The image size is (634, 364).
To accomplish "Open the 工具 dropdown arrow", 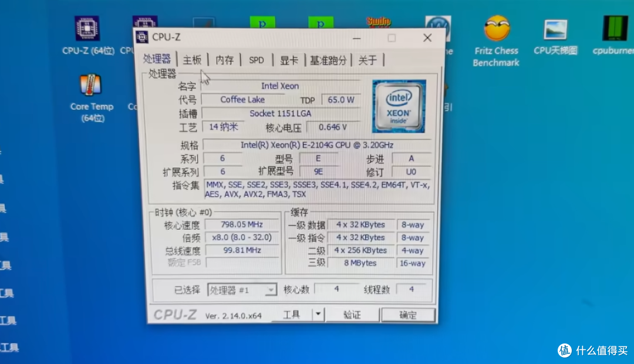I will coord(319,314).
